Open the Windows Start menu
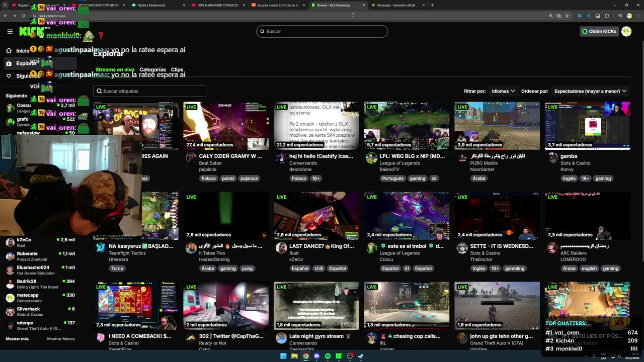The height and width of the screenshot is (362, 644). pyautogui.click(x=283, y=356)
